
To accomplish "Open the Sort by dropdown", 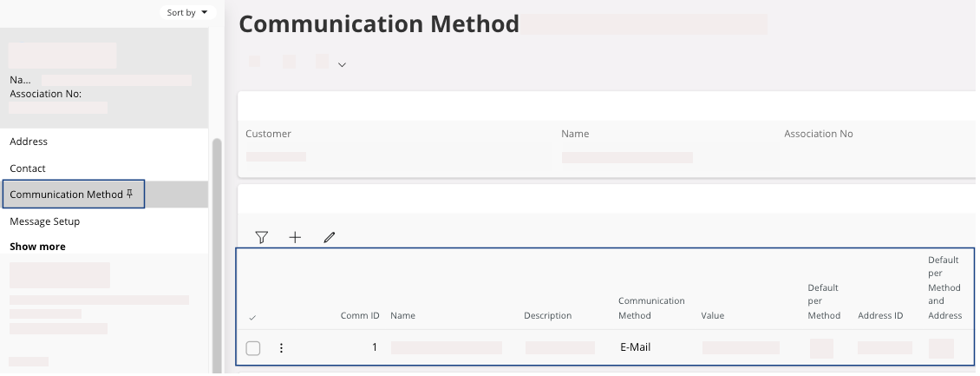I will click(187, 12).
